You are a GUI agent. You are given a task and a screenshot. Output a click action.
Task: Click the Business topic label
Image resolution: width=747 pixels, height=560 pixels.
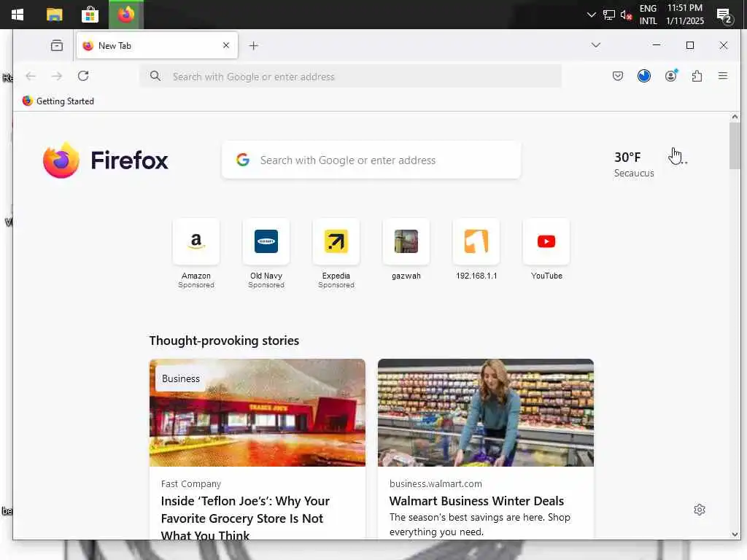pos(181,378)
